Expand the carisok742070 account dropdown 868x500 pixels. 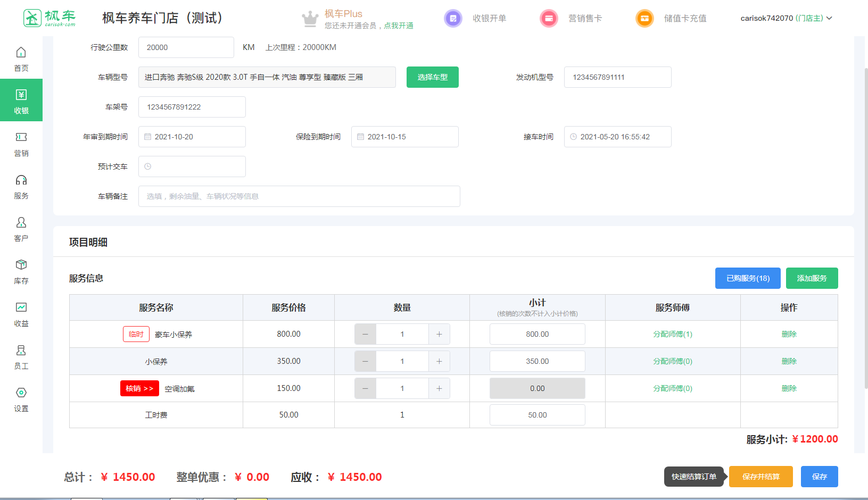(786, 19)
